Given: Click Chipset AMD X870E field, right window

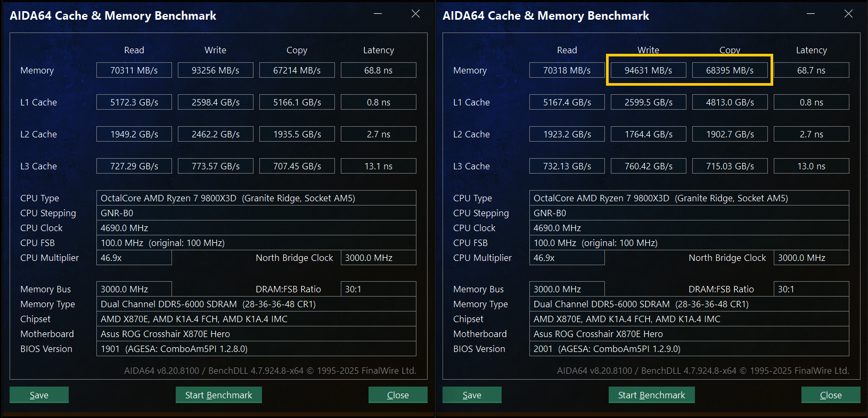Looking at the screenshot, I should coord(689,319).
